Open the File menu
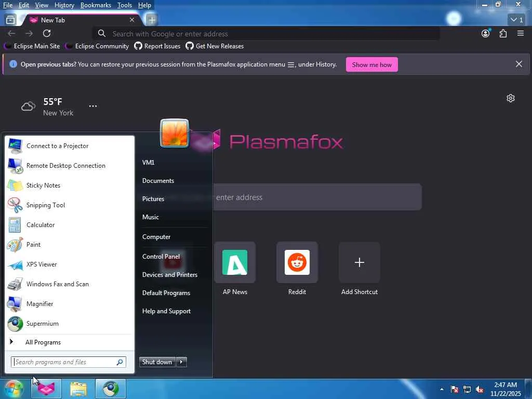 coord(7,5)
